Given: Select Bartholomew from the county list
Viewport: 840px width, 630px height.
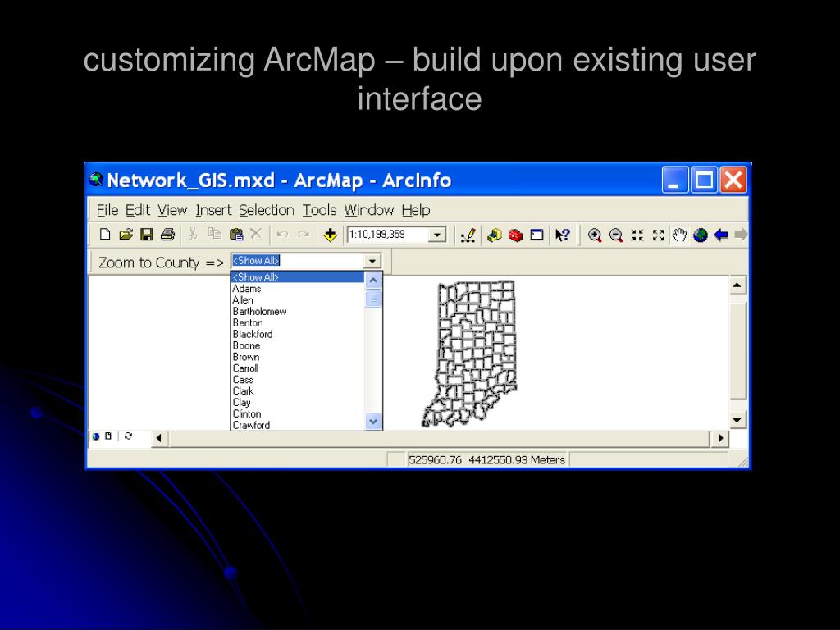Looking at the screenshot, I should [297, 311].
